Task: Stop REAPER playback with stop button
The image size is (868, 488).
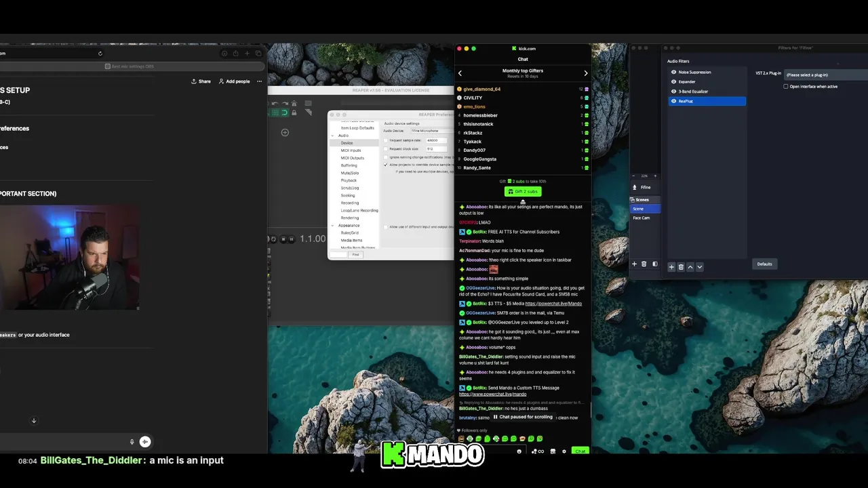Action: point(283,239)
